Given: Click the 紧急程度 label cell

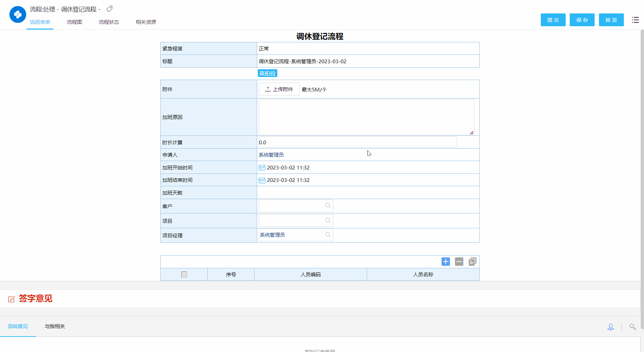Looking at the screenshot, I should [209, 49].
